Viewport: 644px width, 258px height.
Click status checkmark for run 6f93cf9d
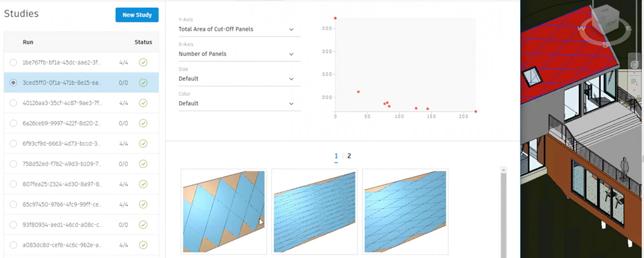(x=143, y=143)
